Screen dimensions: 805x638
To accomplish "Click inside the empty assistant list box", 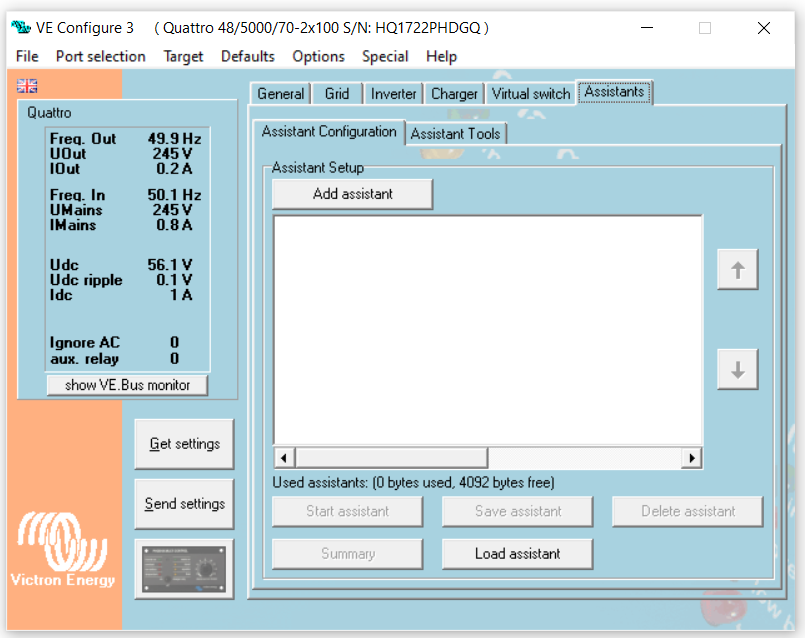I will coord(488,330).
